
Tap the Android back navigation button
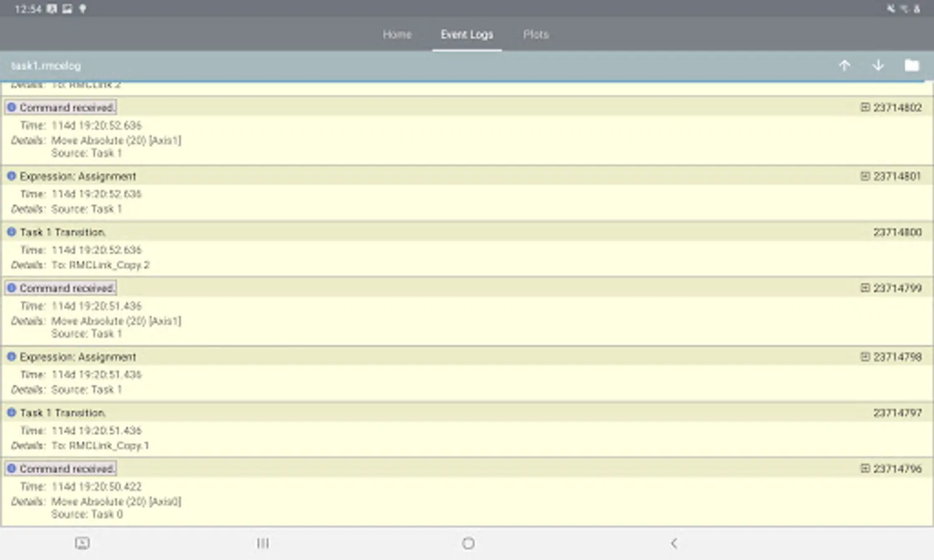coord(674,543)
